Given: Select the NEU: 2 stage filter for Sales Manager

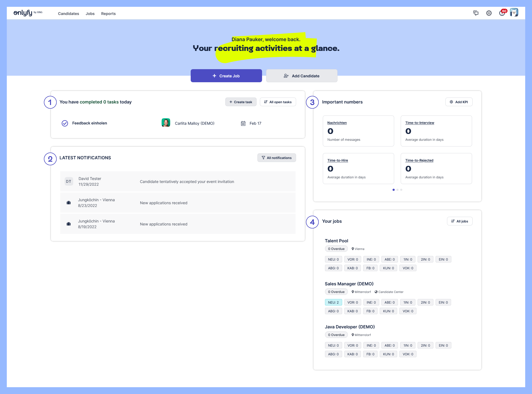Looking at the screenshot, I should coord(333,302).
